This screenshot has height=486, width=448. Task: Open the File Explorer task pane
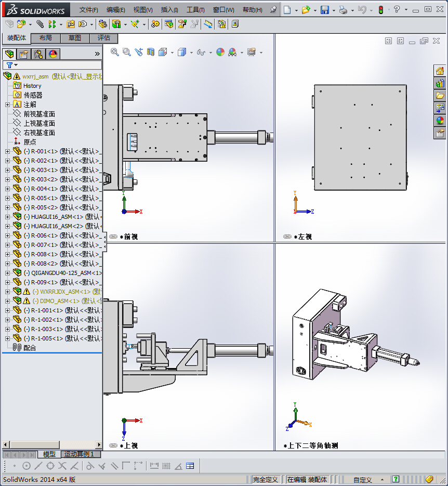(x=440, y=96)
